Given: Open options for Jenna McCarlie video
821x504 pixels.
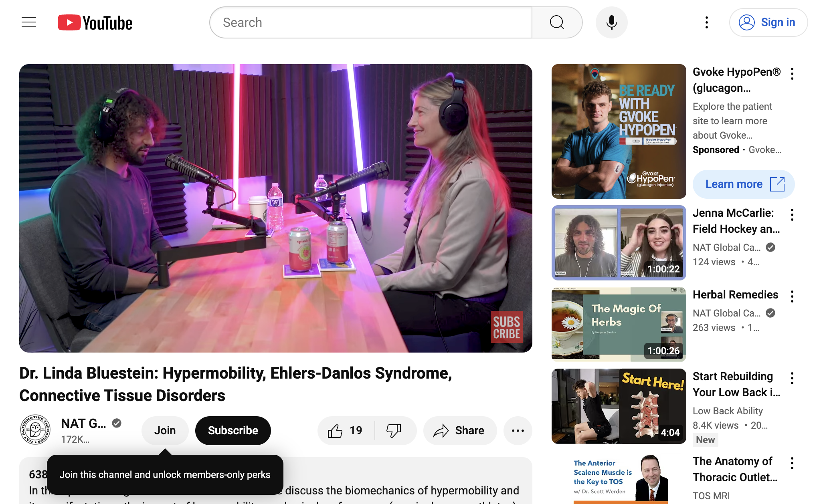Looking at the screenshot, I should click(792, 215).
